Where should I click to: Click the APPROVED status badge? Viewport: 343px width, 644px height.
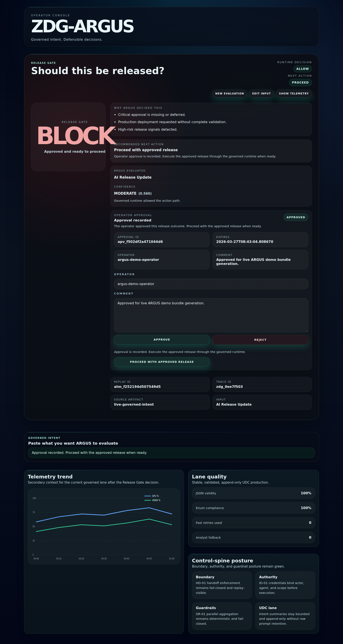point(296,217)
